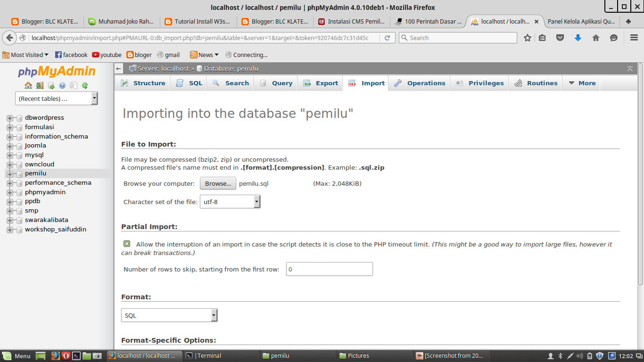Open the taskbar file manager folder icon
Screen dimensions: 644x362
86,356
